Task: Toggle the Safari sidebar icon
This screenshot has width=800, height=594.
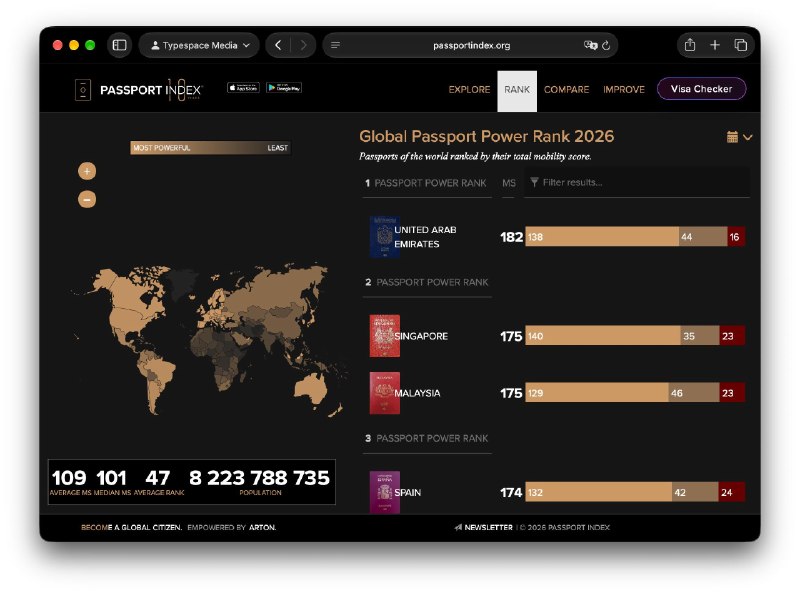Action: tap(119, 45)
